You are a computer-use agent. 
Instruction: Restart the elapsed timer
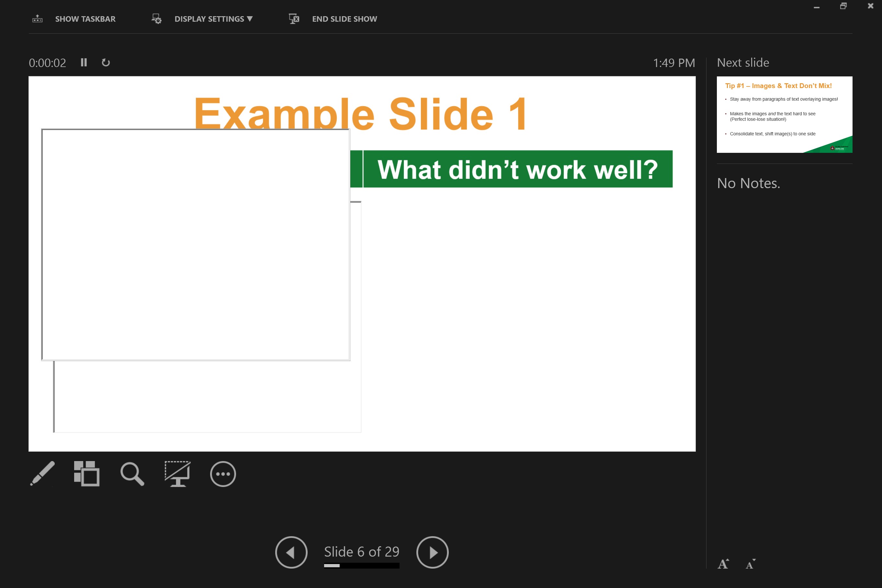pyautogui.click(x=106, y=62)
